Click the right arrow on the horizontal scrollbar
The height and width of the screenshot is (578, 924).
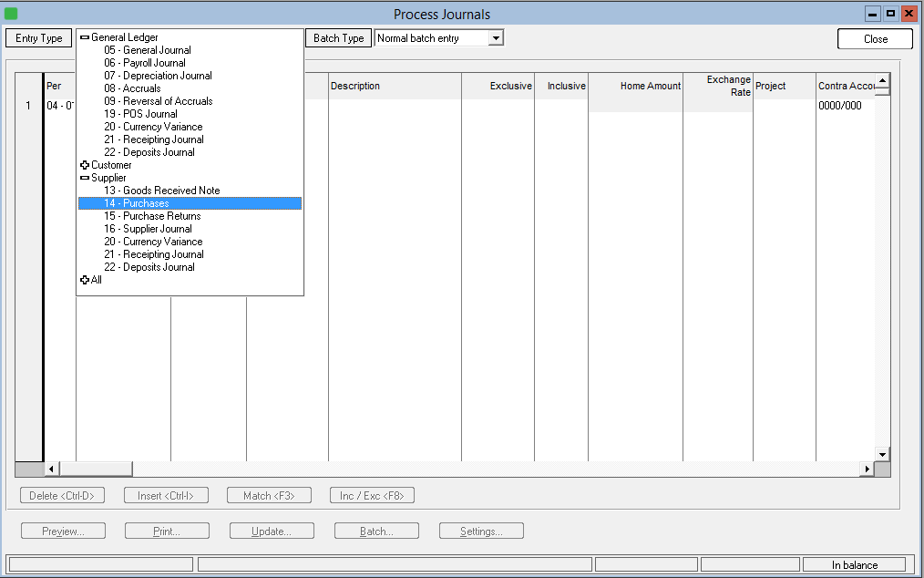pos(868,468)
